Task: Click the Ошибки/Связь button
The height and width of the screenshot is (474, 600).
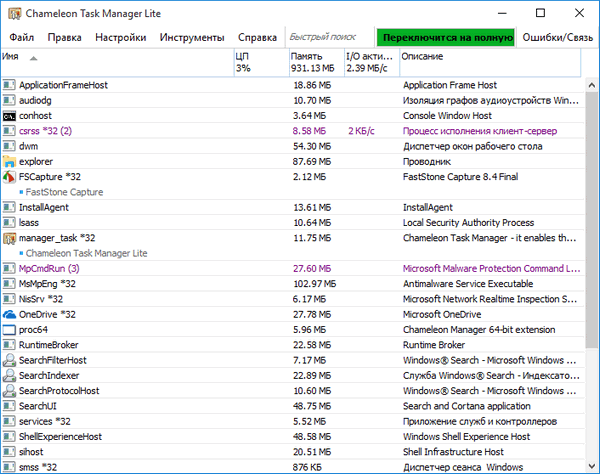Action: (x=558, y=37)
